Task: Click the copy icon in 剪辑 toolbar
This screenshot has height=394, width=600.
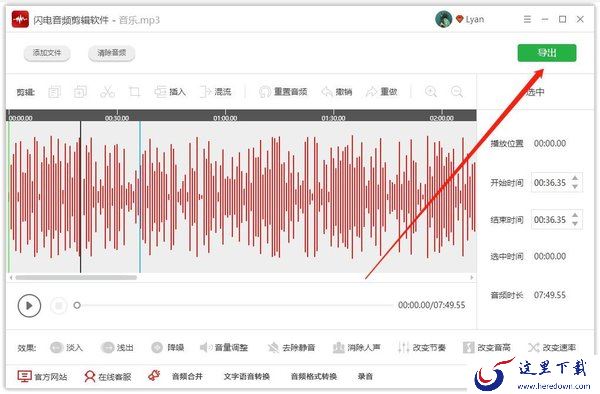Action: [54, 92]
